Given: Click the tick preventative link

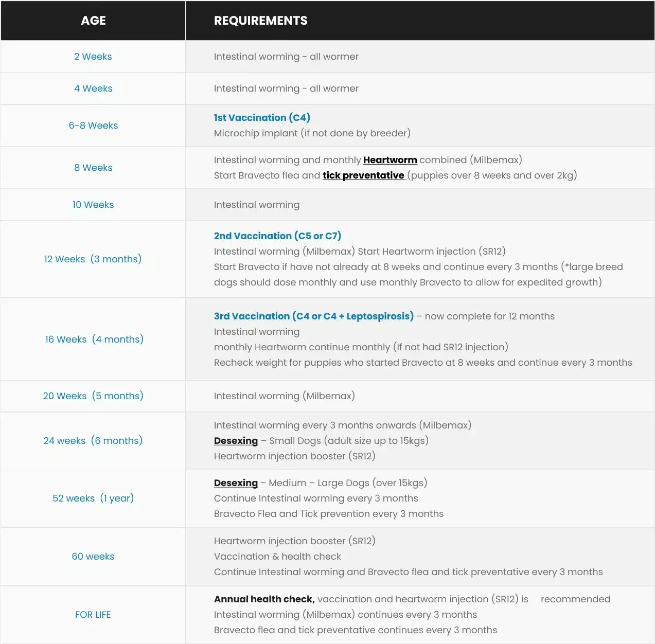Looking at the screenshot, I should point(363,175).
